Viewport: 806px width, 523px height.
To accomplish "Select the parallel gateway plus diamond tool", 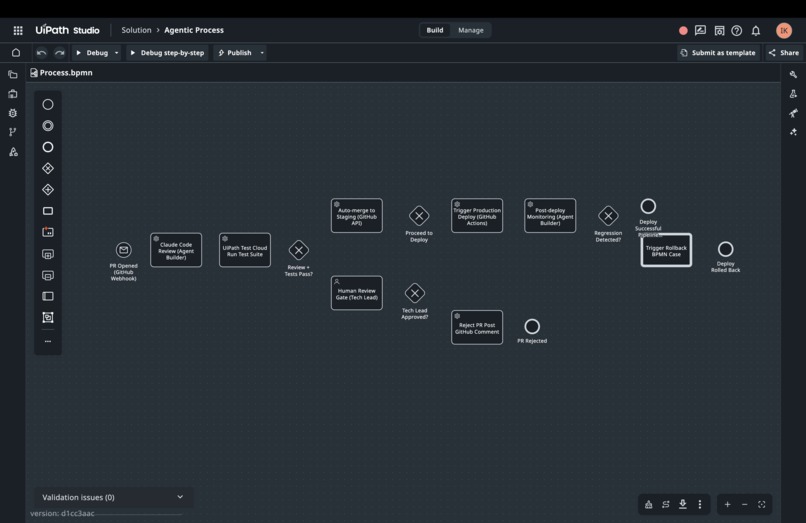I will pyautogui.click(x=48, y=190).
